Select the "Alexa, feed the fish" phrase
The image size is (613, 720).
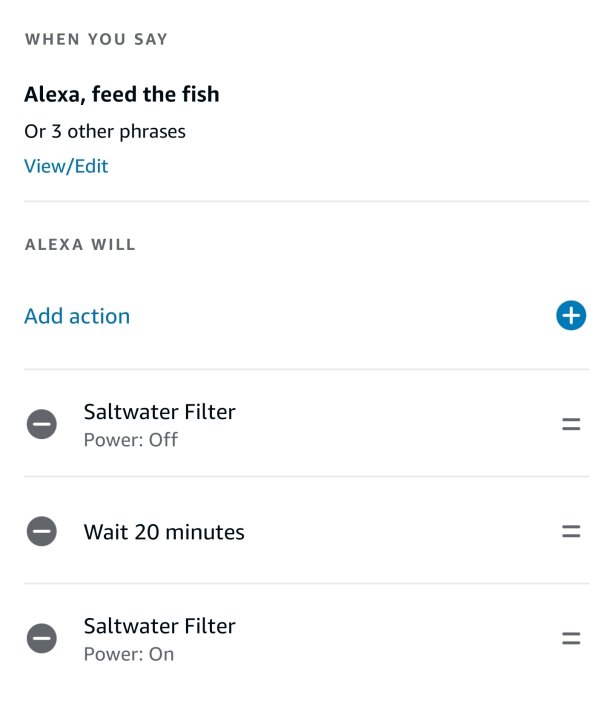click(x=122, y=95)
